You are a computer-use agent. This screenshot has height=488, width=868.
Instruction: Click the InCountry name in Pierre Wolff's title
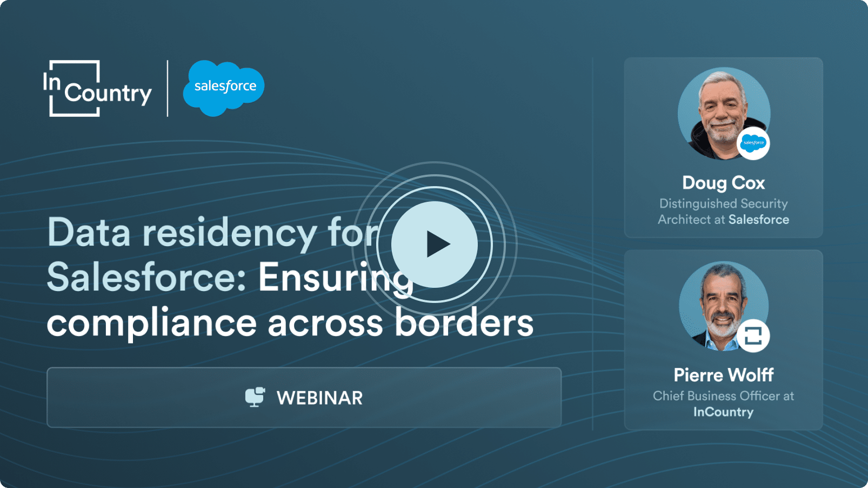723,412
